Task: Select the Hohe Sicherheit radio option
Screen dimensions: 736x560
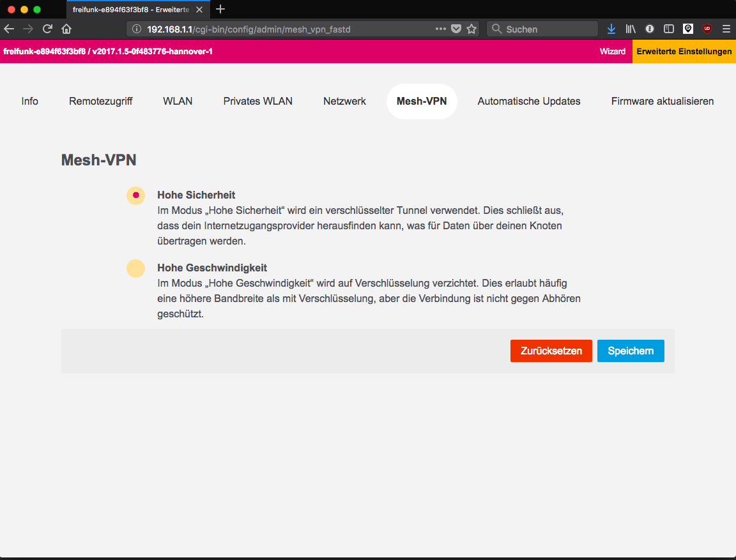Action: pos(135,195)
